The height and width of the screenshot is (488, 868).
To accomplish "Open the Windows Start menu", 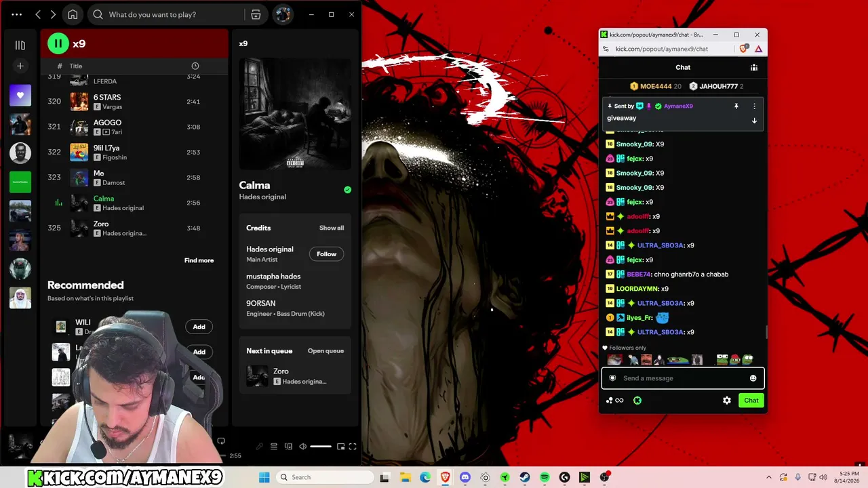I will pos(264,477).
